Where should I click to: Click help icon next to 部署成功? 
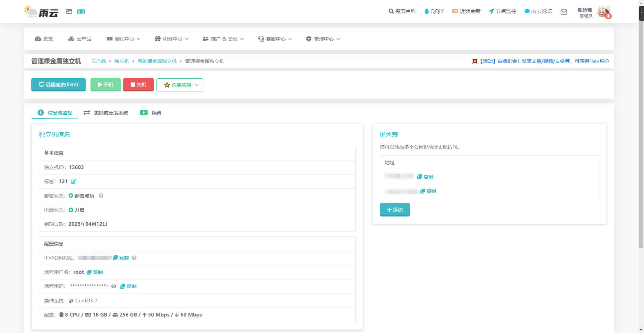pyautogui.click(x=101, y=196)
